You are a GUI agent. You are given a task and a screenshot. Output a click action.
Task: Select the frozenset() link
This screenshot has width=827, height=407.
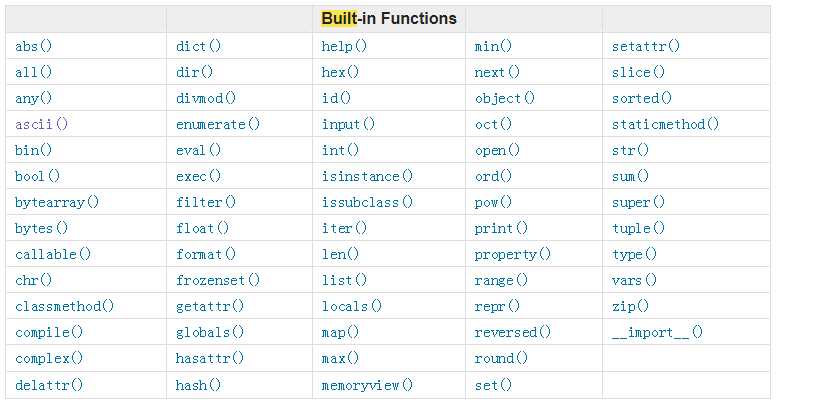[218, 280]
